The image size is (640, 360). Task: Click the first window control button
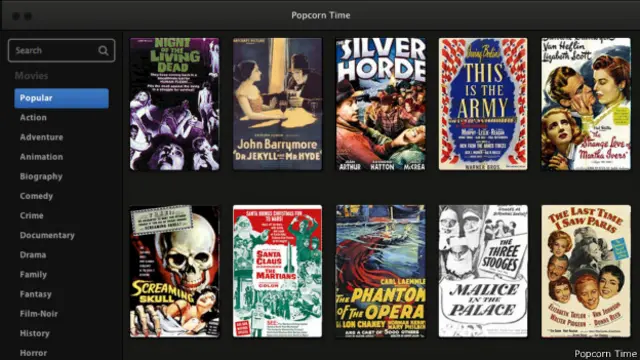tap(16, 16)
